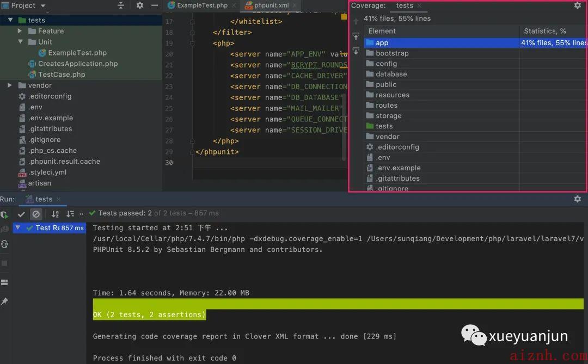Close the phpunit.xml editor tab
588x364 pixels.
pyautogui.click(x=295, y=5)
